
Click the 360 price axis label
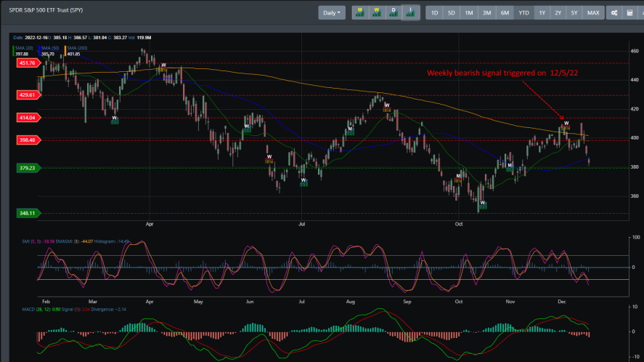coord(635,196)
